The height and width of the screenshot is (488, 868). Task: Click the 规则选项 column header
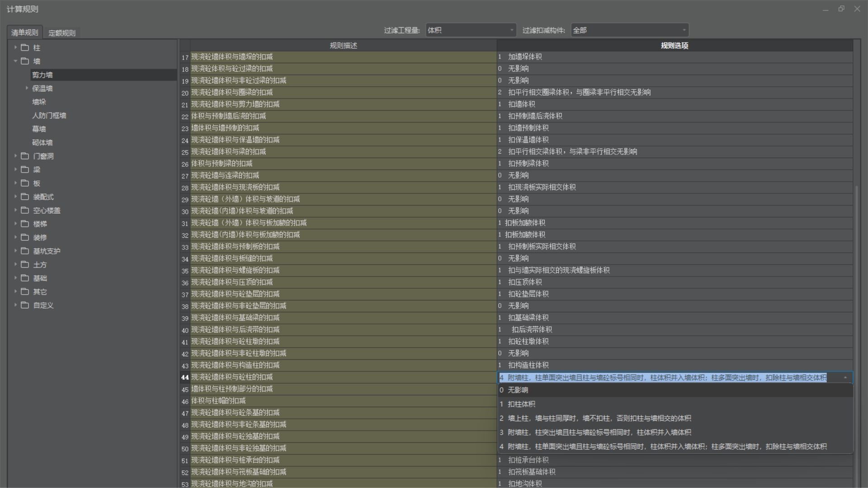(x=675, y=45)
